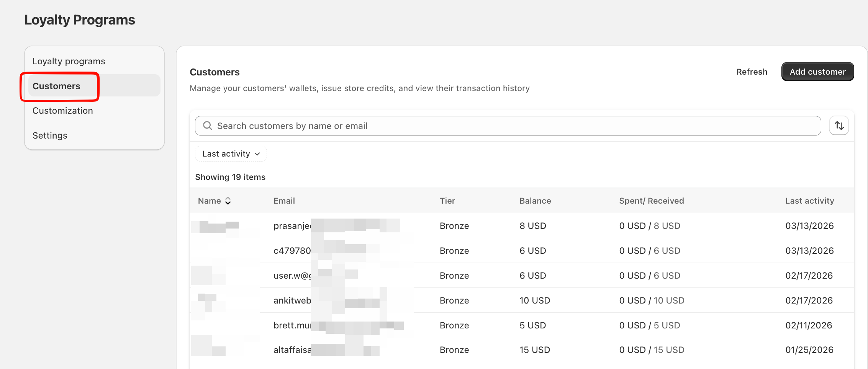Open the customer row with user.w@ email
The height and width of the screenshot is (369, 868).
(x=522, y=276)
